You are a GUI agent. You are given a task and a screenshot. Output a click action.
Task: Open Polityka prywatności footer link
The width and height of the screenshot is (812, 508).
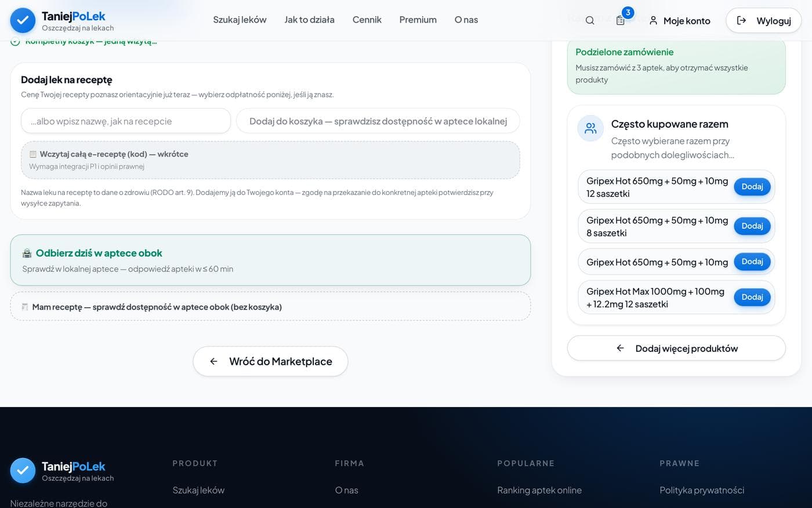pyautogui.click(x=702, y=490)
